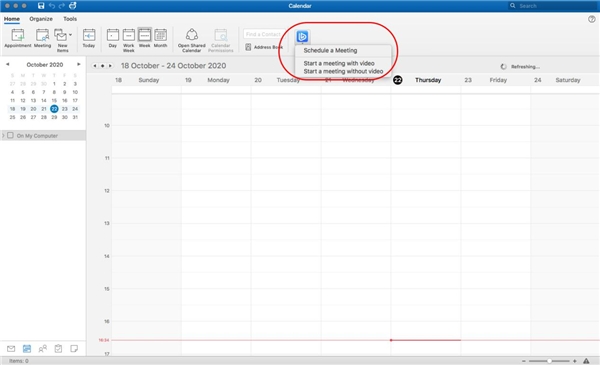Click the zoom in plus button
This screenshot has width=600, height=365.
[x=575, y=361]
